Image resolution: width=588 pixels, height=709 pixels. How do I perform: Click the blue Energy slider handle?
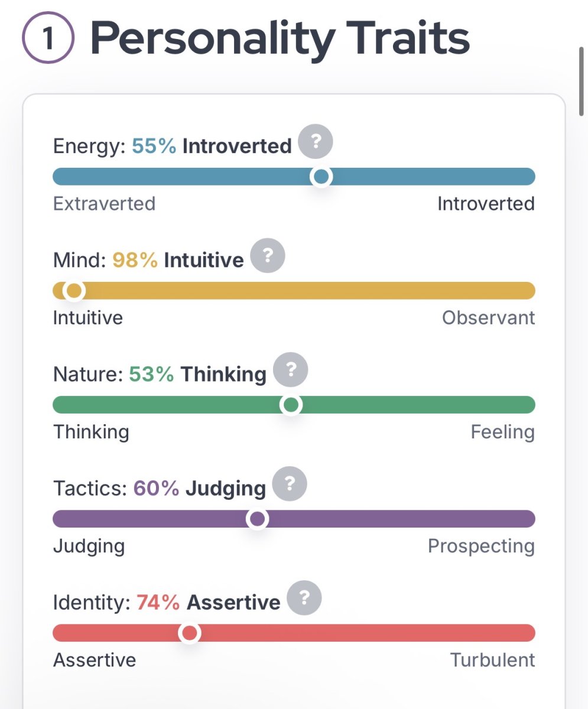click(x=321, y=177)
